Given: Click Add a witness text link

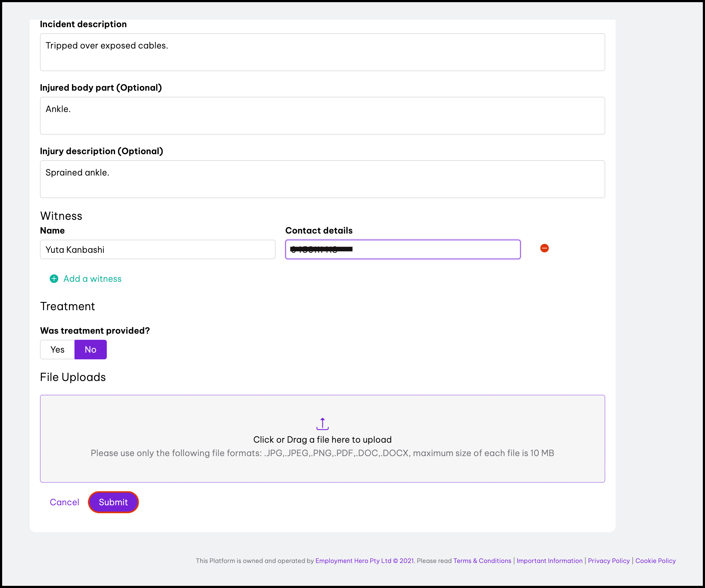Looking at the screenshot, I should click(x=92, y=279).
